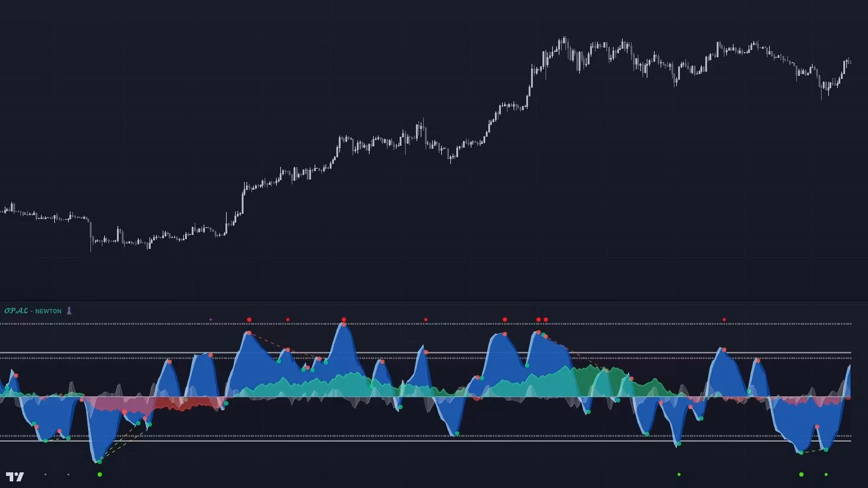Select the rightmost red signal dot in top row
The height and width of the screenshot is (488, 868).
[x=724, y=320]
